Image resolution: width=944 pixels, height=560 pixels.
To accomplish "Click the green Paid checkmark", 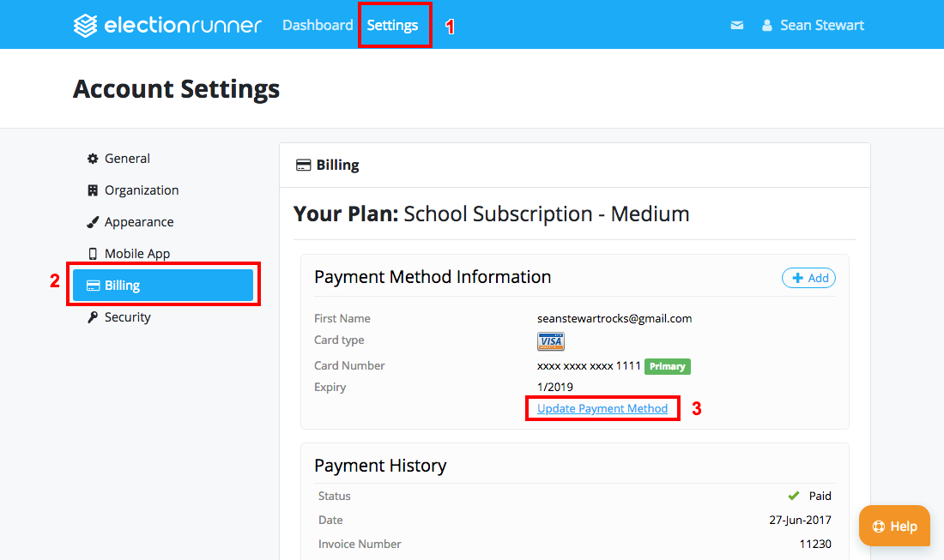I will 794,495.
